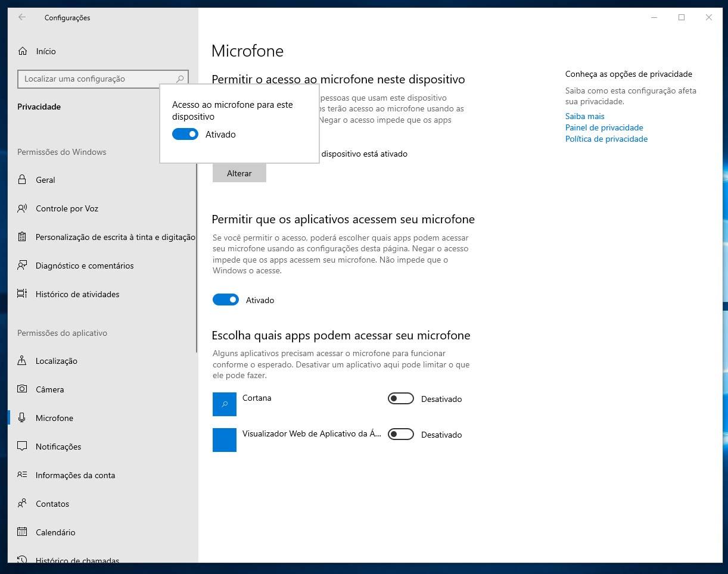Viewport: 728px width, 574px height.
Task: Click the Notificações icon
Action: coord(22,447)
